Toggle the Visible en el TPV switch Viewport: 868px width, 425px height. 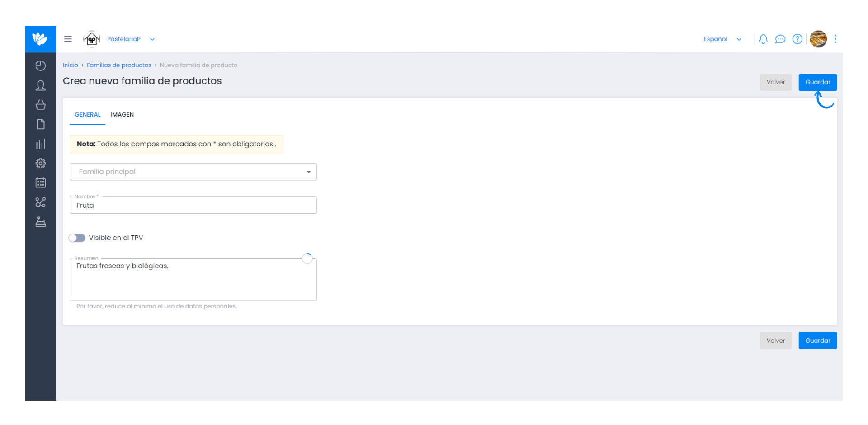(77, 238)
